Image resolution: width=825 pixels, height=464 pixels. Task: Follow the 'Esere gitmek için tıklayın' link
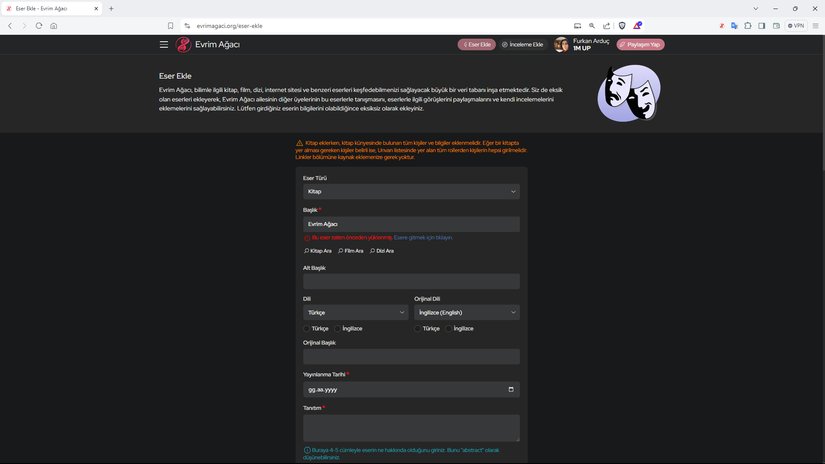(x=423, y=238)
